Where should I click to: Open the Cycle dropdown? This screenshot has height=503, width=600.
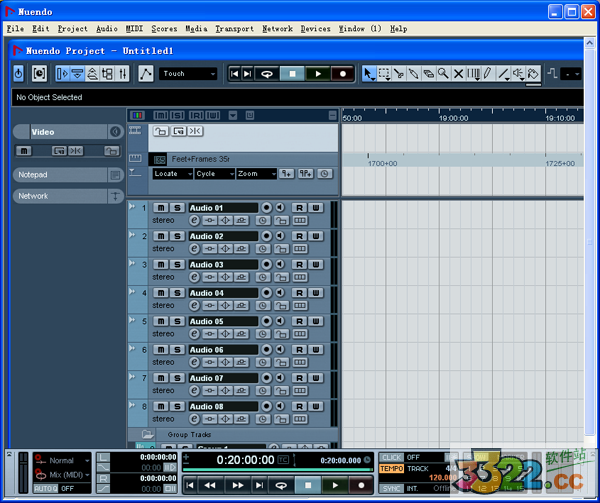[215, 174]
